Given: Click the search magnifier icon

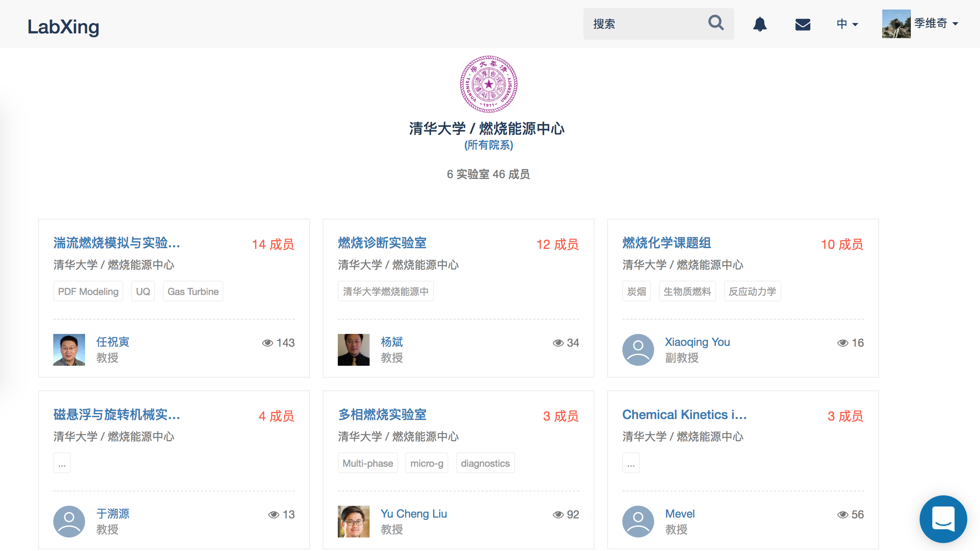Looking at the screenshot, I should pos(716,23).
